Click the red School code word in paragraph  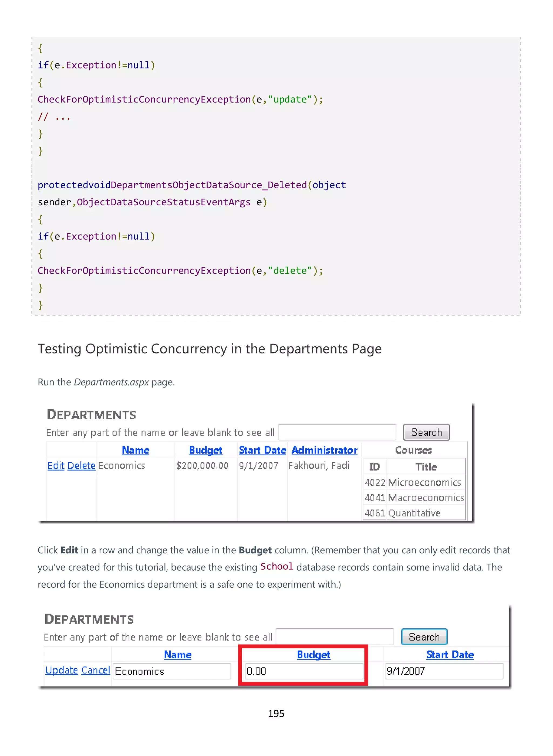[276, 566]
